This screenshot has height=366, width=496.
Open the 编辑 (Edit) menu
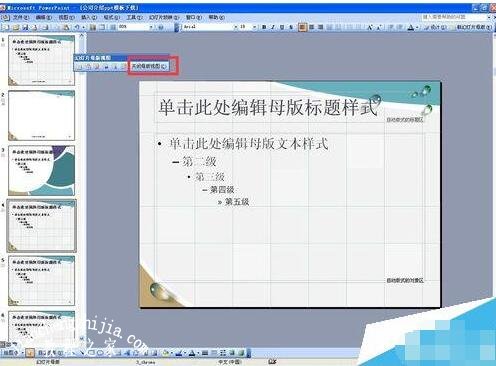coord(44,17)
